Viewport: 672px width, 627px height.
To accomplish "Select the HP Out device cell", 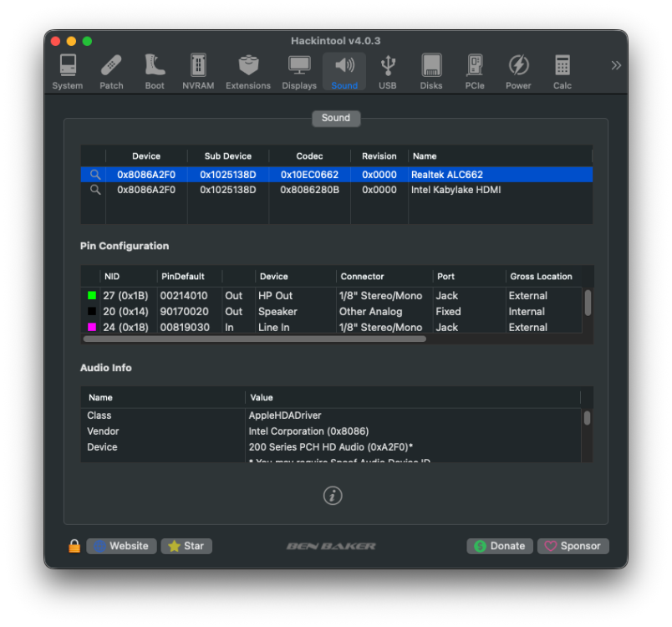I will (x=275, y=296).
